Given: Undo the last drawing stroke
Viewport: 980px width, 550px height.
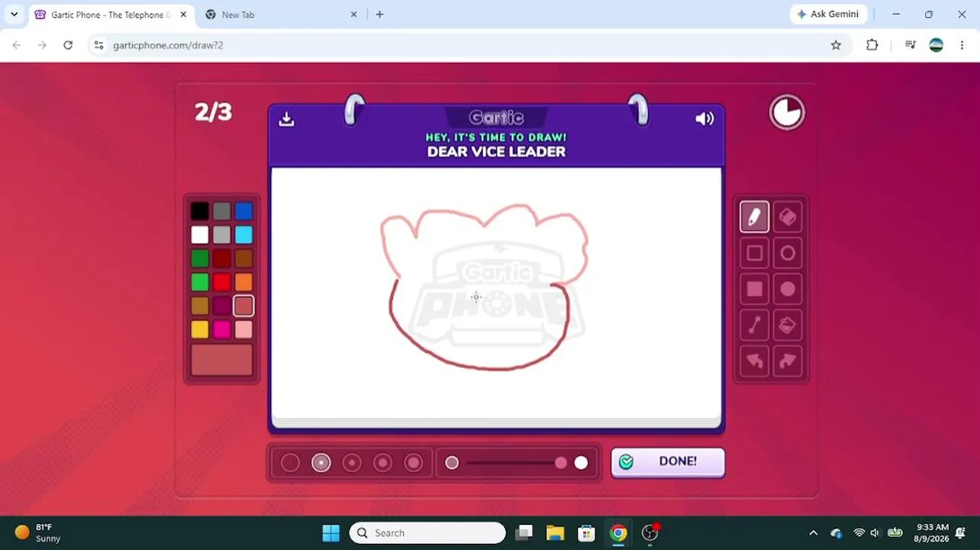Looking at the screenshot, I should pos(754,361).
